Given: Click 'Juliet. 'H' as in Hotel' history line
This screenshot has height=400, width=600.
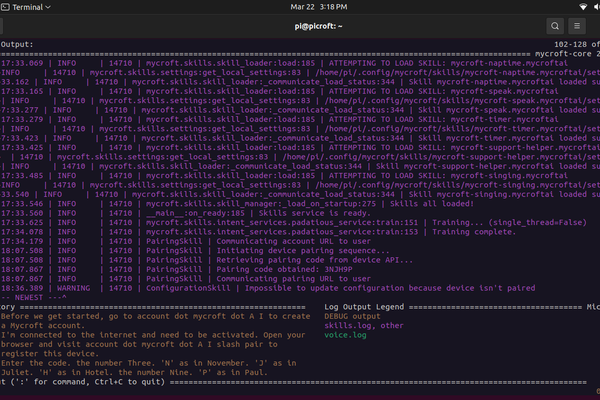Looking at the screenshot, I should [134, 372].
